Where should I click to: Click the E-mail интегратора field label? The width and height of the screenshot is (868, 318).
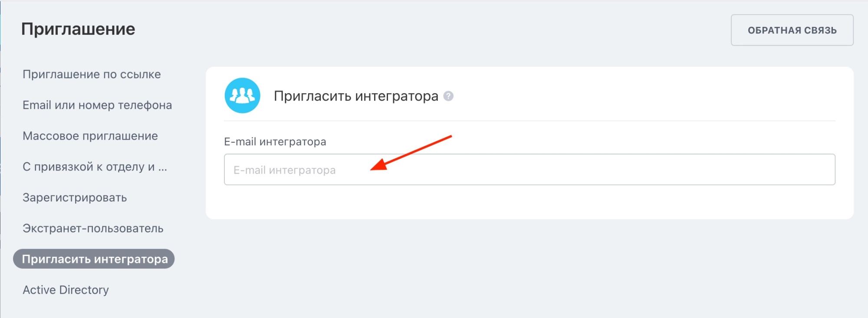275,142
